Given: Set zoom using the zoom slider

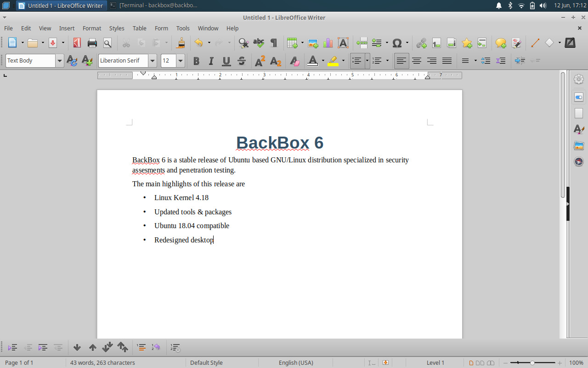Looking at the screenshot, I should 533,362.
